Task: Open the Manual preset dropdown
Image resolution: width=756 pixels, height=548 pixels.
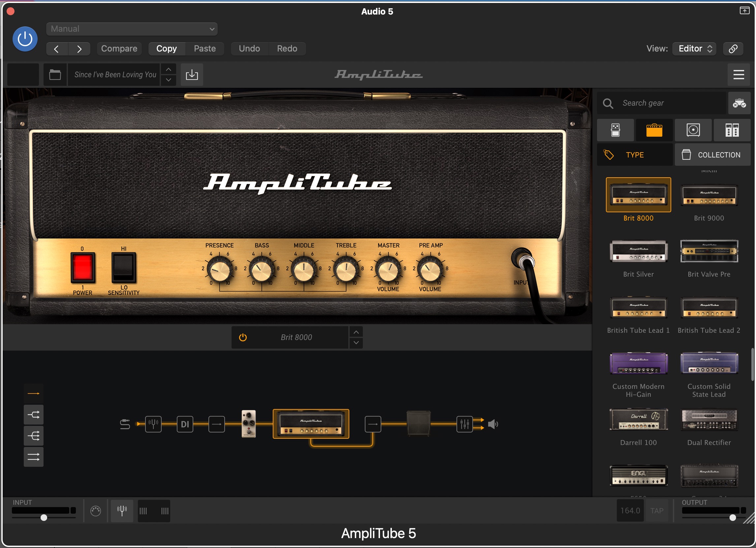Action: (132, 29)
